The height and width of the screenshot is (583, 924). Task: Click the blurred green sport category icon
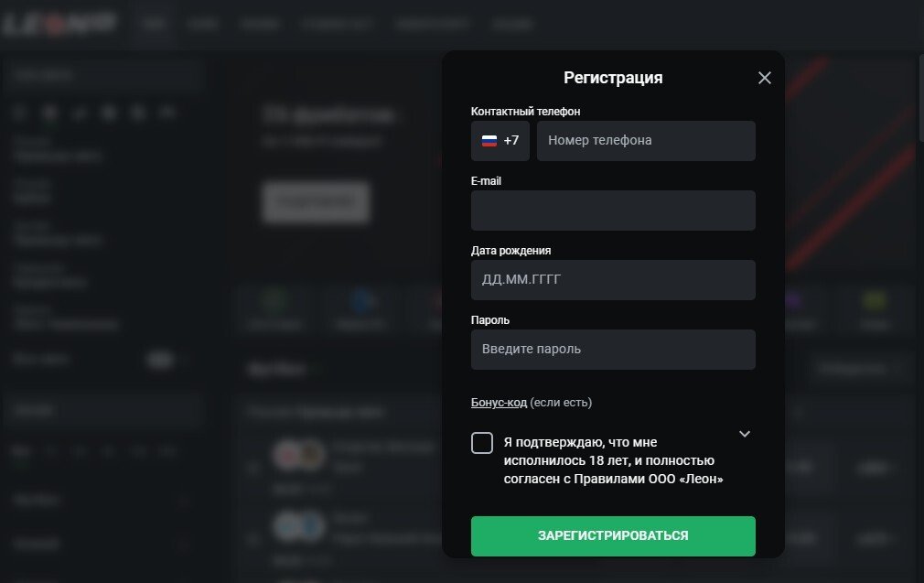[272, 301]
